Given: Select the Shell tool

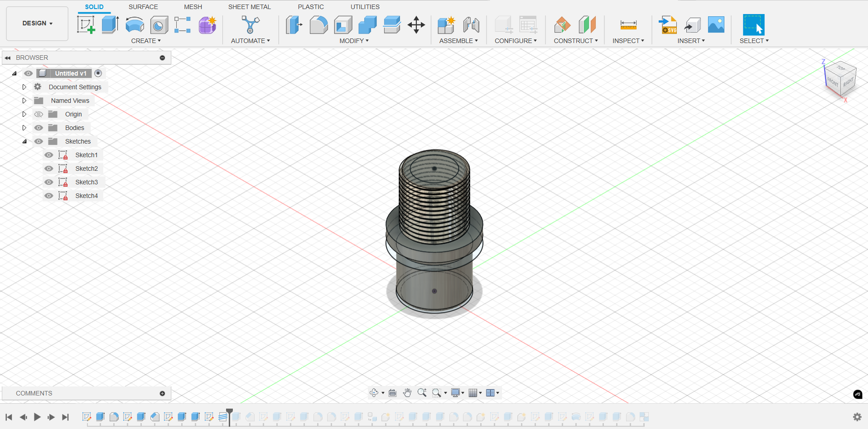Looking at the screenshot, I should (343, 24).
